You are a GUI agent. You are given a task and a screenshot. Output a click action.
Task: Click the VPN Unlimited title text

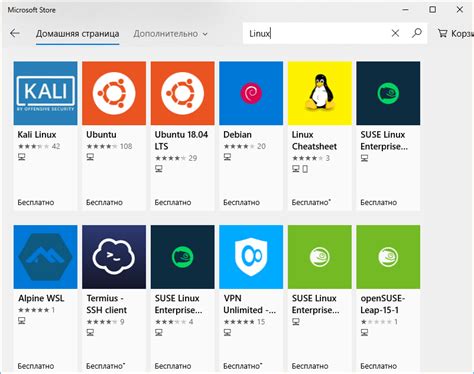point(250,304)
